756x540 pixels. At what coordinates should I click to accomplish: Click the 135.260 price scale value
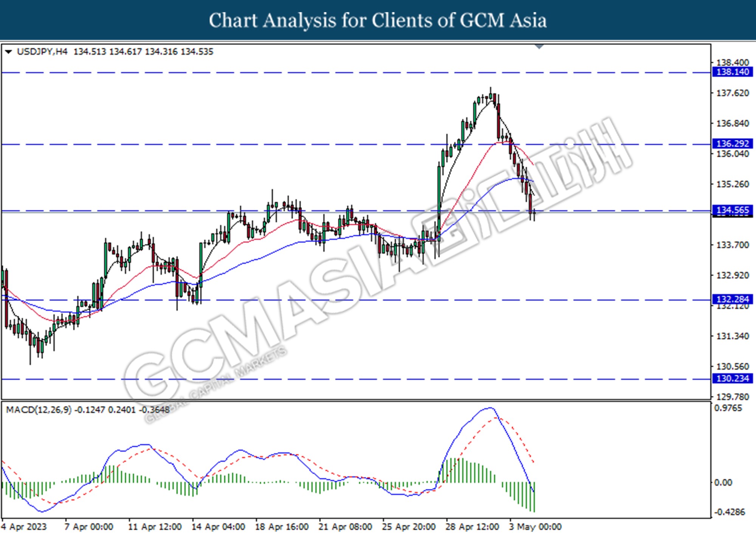click(x=733, y=184)
